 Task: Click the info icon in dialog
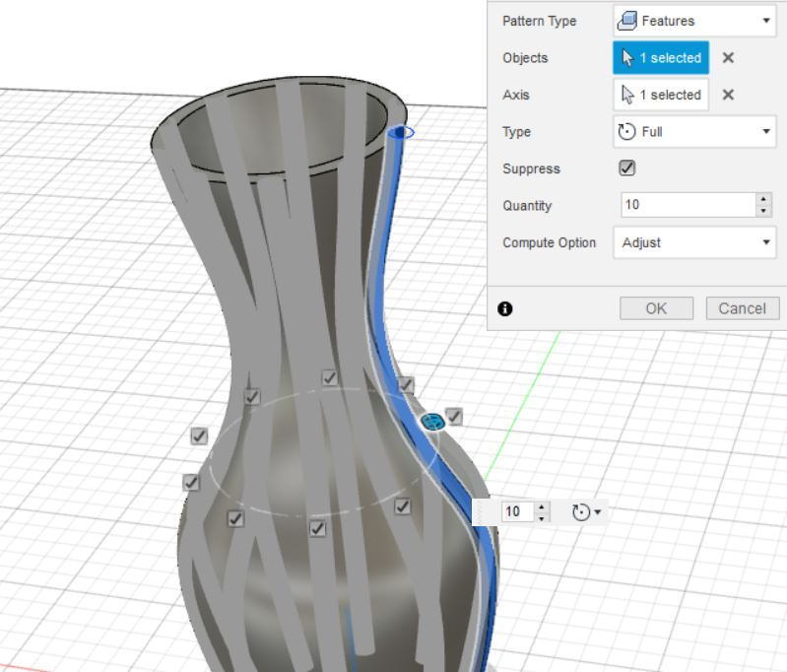505,308
